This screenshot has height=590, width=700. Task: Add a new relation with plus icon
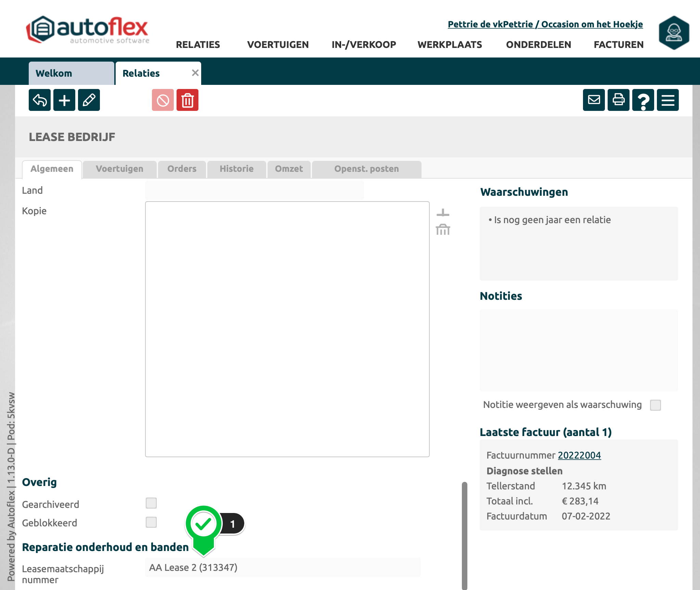point(64,100)
